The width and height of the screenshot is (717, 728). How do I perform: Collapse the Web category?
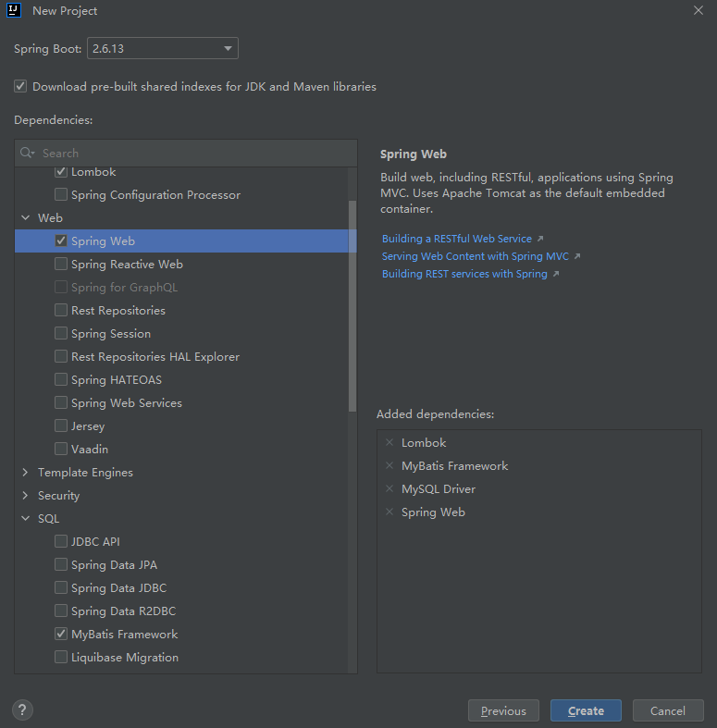pos(26,217)
